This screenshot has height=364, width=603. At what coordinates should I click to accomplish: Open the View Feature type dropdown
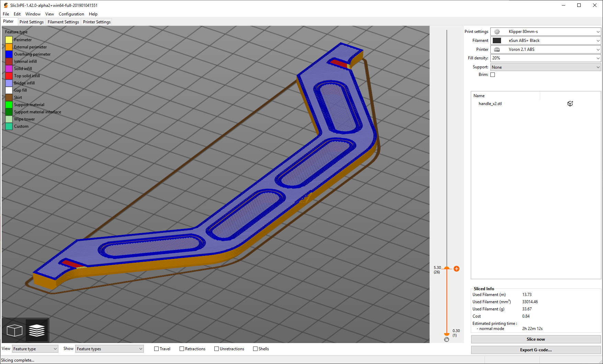(x=35, y=349)
